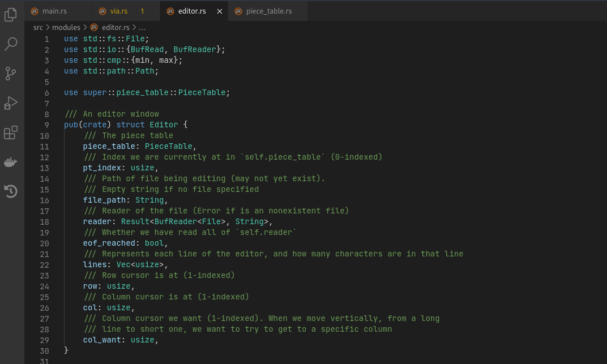Click the src breadcrumb segment
Image resolution: width=607 pixels, height=364 pixels.
pyautogui.click(x=38, y=28)
